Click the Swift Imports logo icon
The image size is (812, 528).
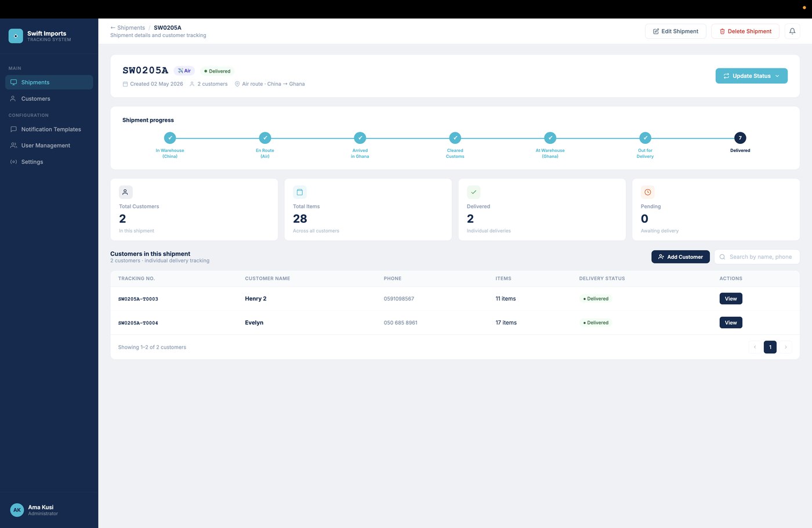(16, 36)
